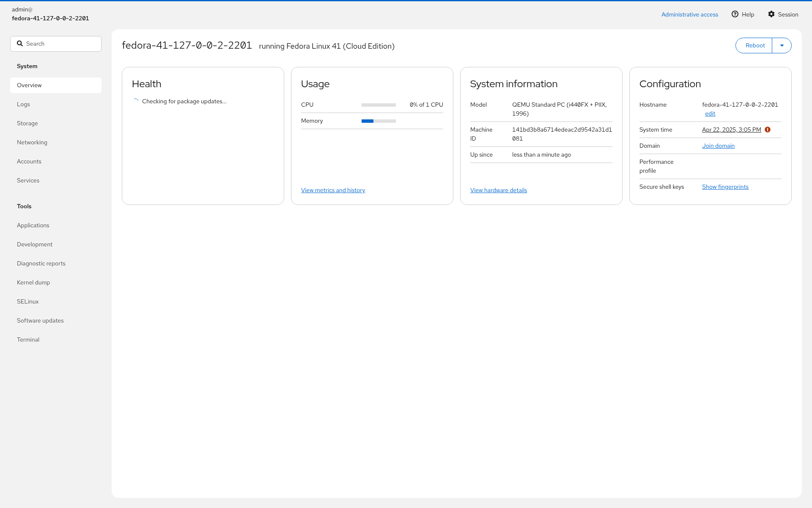812x508 pixels.
Task: Open Diagnostic reports page
Action: click(x=56, y=263)
